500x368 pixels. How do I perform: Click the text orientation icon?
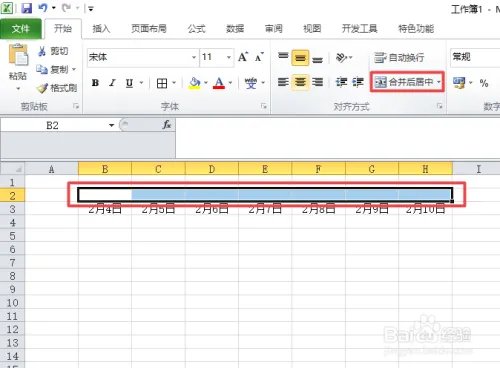pyautogui.click(x=342, y=58)
